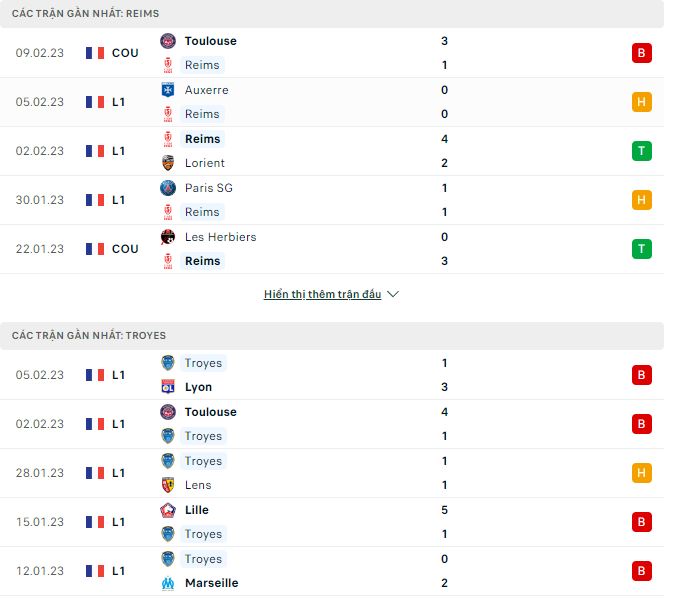Click the Marseille club crest icon
The width and height of the screenshot is (675, 599).
click(168, 583)
